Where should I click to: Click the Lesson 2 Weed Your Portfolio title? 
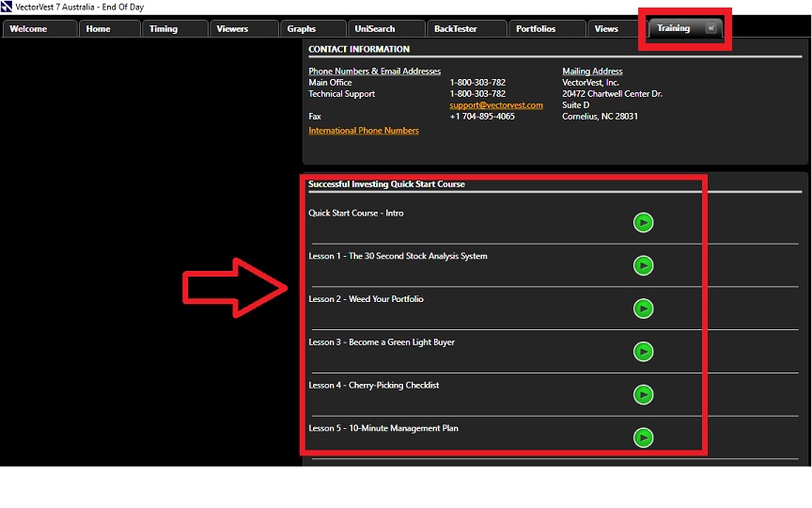366,299
